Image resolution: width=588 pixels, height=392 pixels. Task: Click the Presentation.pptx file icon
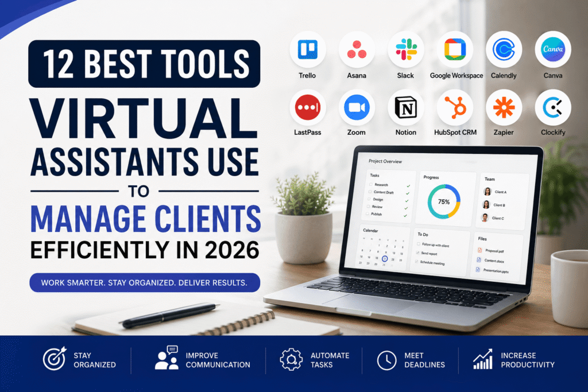tap(477, 269)
